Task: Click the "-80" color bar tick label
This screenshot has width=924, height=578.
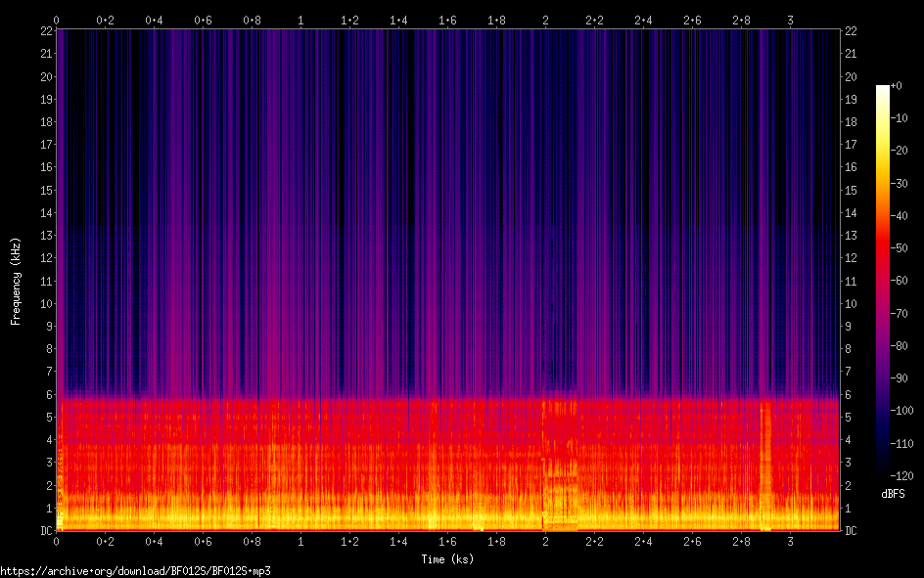Action: 899,346
